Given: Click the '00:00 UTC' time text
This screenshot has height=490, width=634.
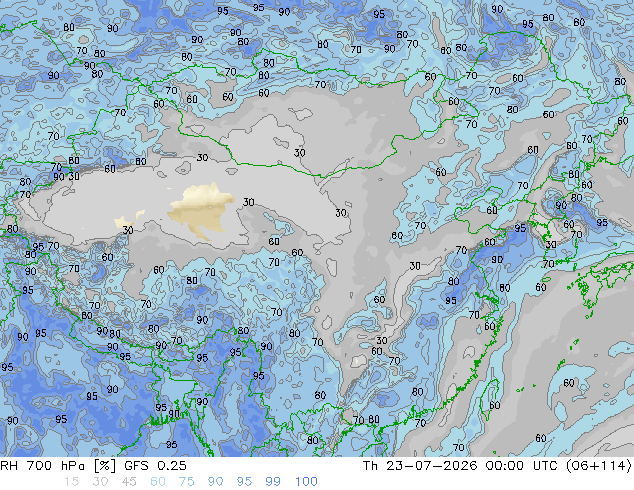Looking at the screenshot, I should click(522, 466).
